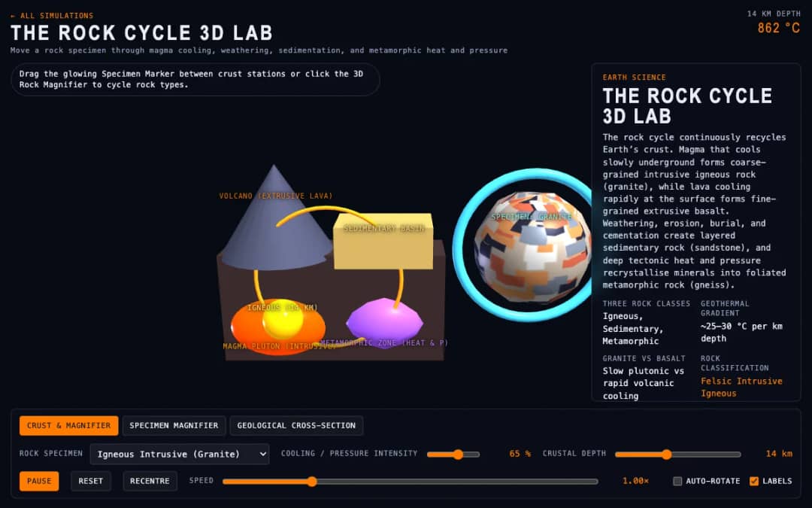Click the THREE ROCK CLASSES heading
Screen dimensions: 812x508
(647, 304)
